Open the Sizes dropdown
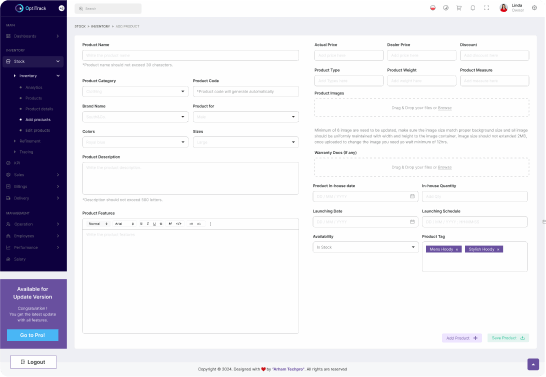 [x=246, y=142]
